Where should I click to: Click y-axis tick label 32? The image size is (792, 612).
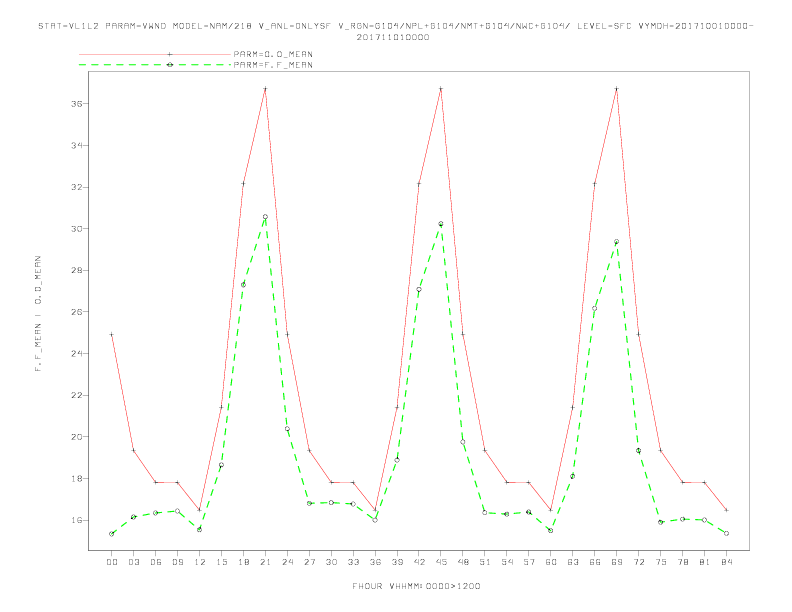click(x=77, y=187)
